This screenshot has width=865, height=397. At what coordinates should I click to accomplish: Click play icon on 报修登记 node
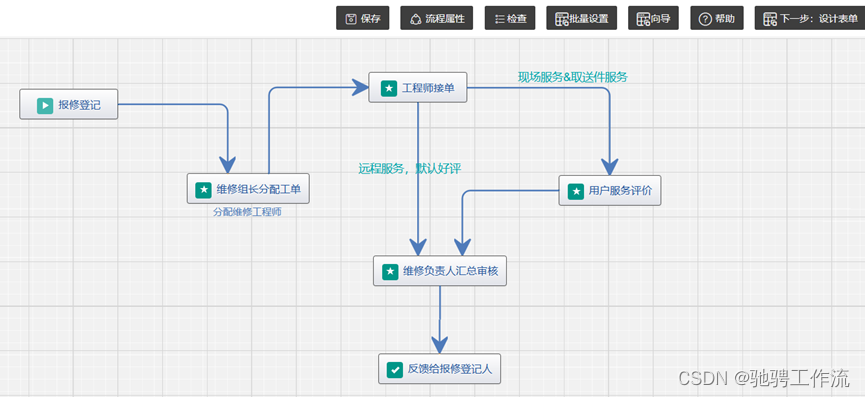tap(45, 105)
